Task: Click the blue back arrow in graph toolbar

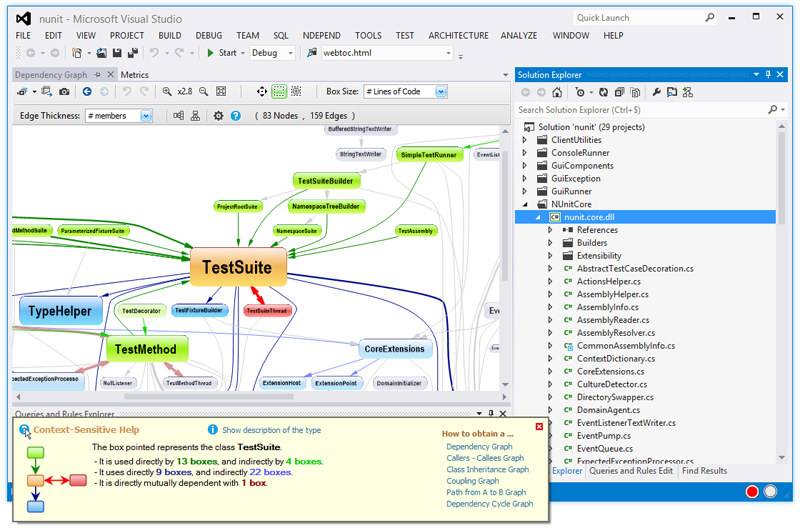Action: point(87,92)
